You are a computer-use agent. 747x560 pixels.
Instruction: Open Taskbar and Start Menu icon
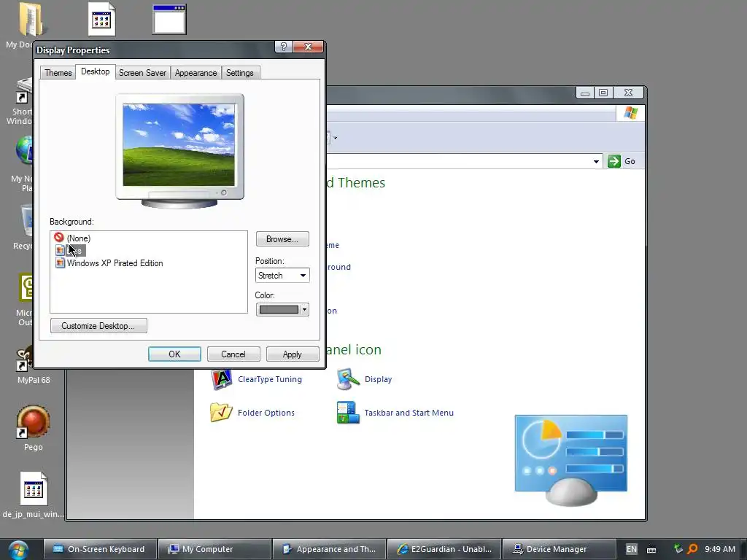tap(348, 413)
